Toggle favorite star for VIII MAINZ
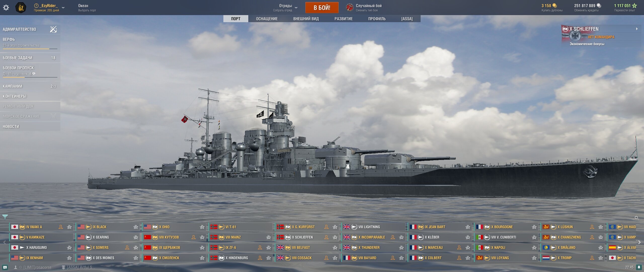644x272 pixels. 268,237
